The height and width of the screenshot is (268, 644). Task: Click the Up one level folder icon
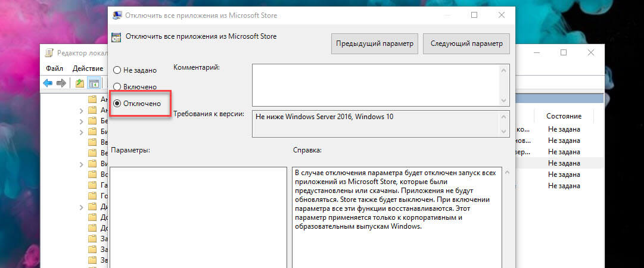coord(80,83)
